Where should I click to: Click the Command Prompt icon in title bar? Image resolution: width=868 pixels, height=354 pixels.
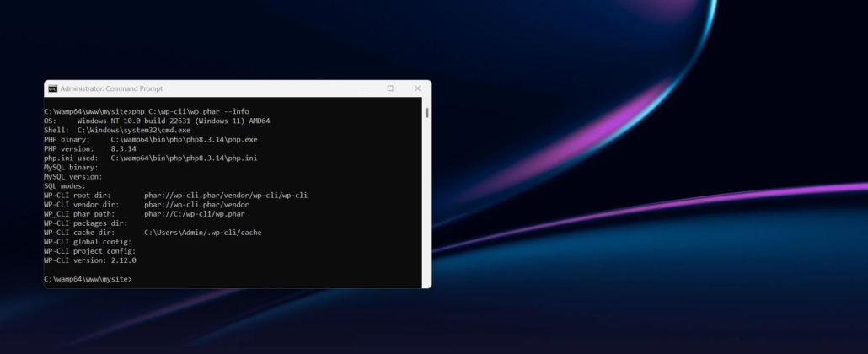[52, 88]
